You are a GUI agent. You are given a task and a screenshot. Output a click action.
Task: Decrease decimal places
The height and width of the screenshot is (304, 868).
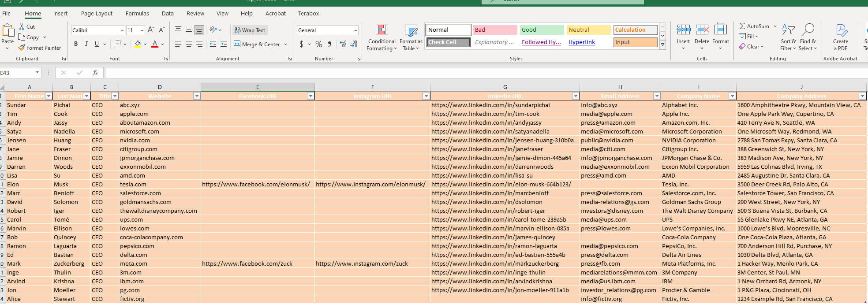tap(354, 44)
